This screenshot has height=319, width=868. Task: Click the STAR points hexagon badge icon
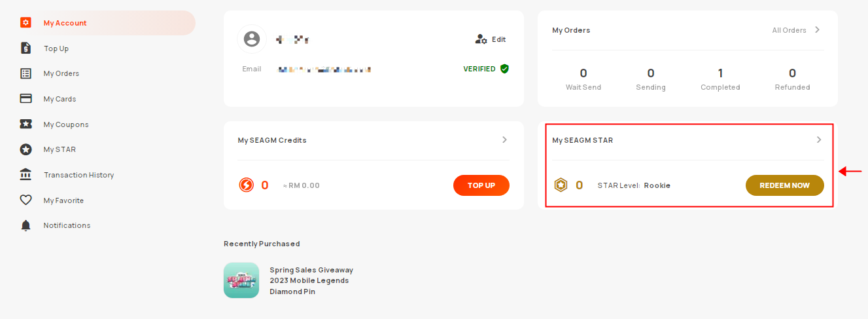click(x=561, y=185)
